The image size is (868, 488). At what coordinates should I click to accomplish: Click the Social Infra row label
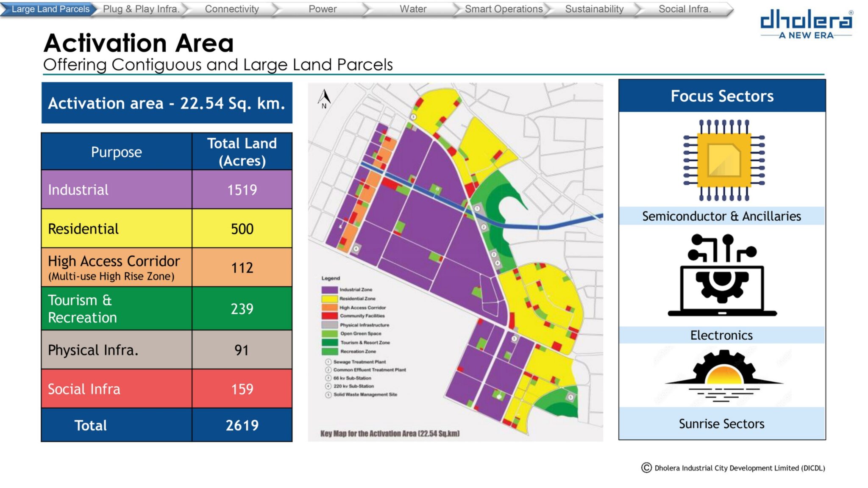click(x=84, y=389)
